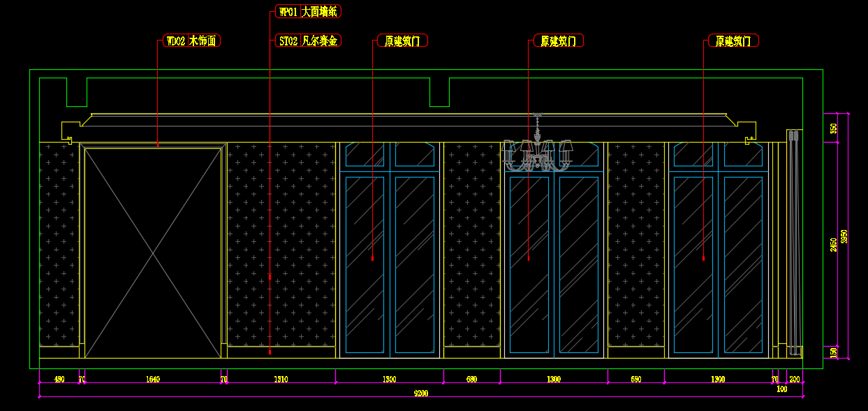Click the 200 dimension text
The width and height of the screenshot is (868, 411).
(x=795, y=380)
